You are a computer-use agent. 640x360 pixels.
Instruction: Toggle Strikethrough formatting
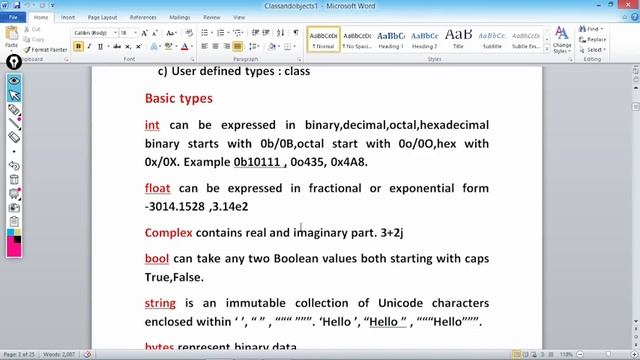pyautogui.click(x=117, y=47)
